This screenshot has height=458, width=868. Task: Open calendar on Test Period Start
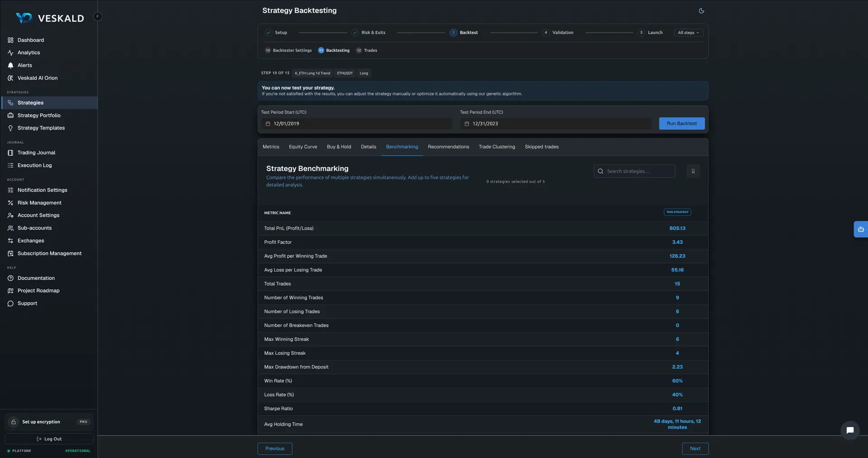click(268, 124)
